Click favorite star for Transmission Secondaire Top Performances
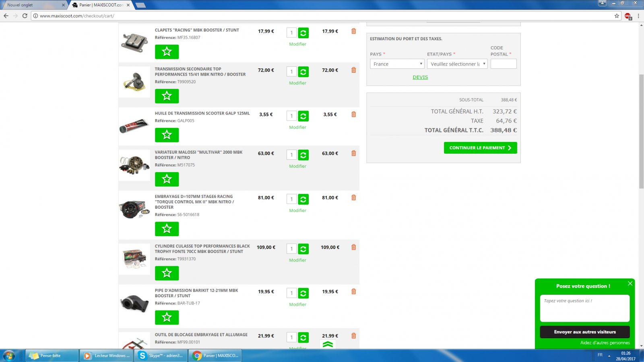 (167, 96)
